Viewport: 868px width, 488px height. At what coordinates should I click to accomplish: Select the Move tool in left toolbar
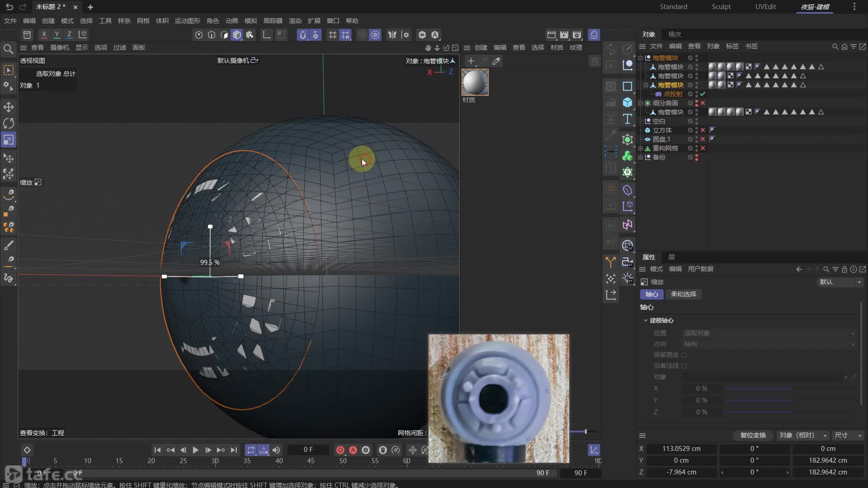pos(9,107)
